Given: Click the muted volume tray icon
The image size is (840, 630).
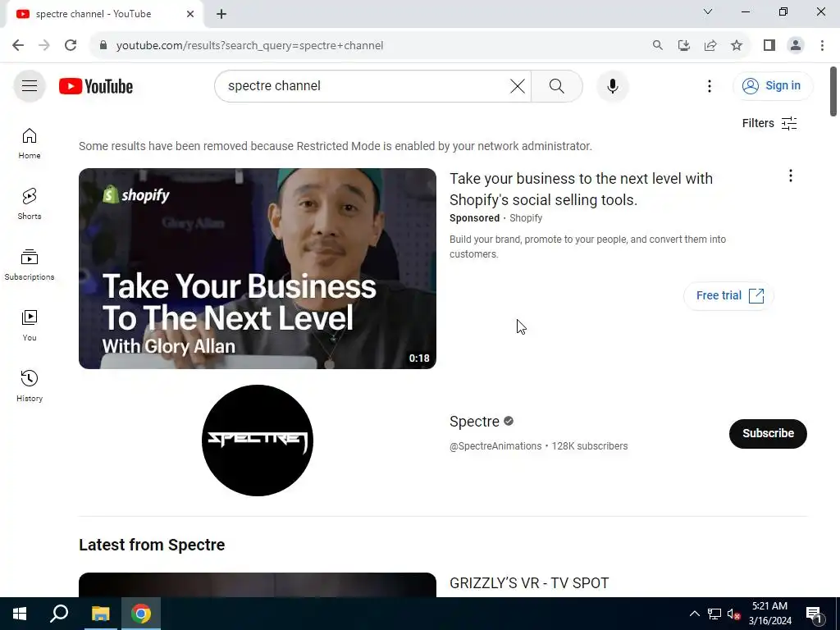Looking at the screenshot, I should [734, 614].
